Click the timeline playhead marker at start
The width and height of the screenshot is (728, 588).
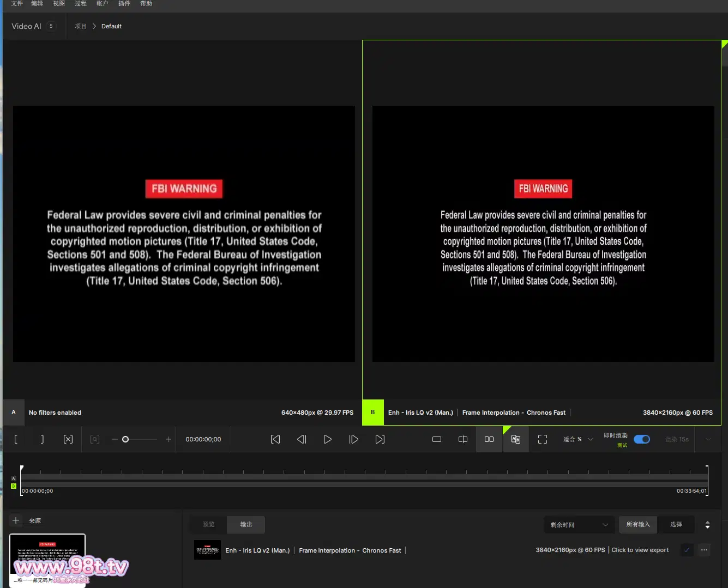[22, 468]
